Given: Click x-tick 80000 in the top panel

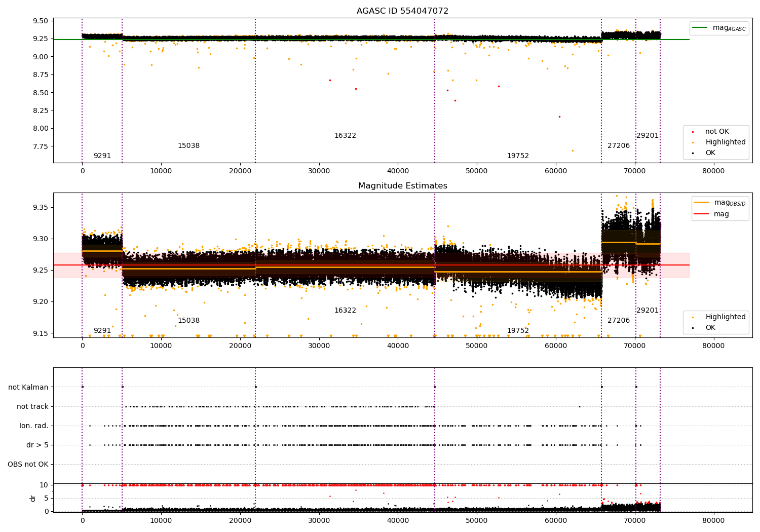Looking at the screenshot, I should click(x=713, y=171).
